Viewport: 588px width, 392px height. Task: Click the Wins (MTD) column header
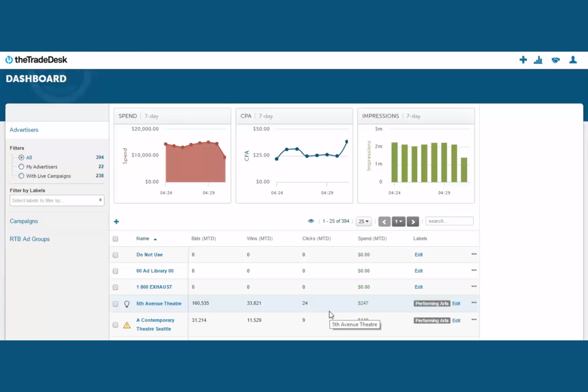point(259,239)
